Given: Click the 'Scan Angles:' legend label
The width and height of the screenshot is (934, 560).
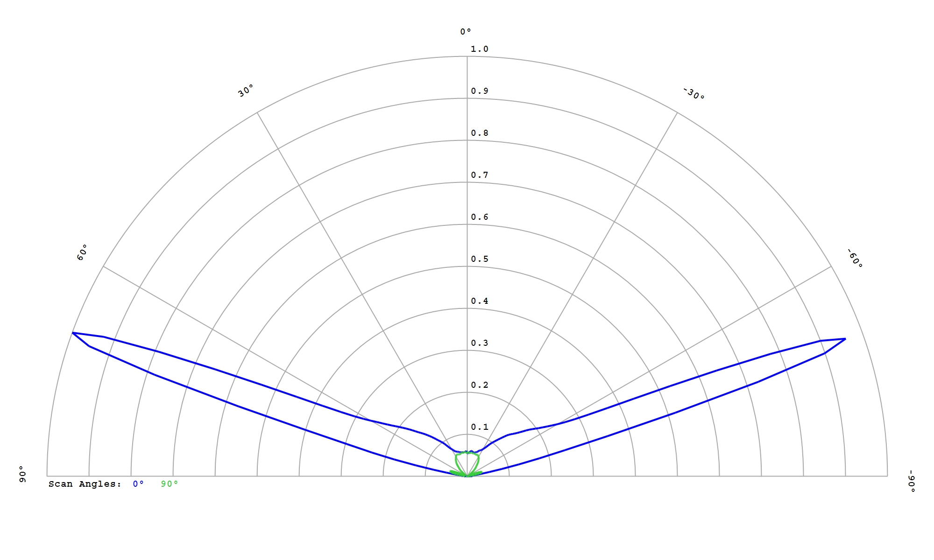Looking at the screenshot, I should (85, 484).
